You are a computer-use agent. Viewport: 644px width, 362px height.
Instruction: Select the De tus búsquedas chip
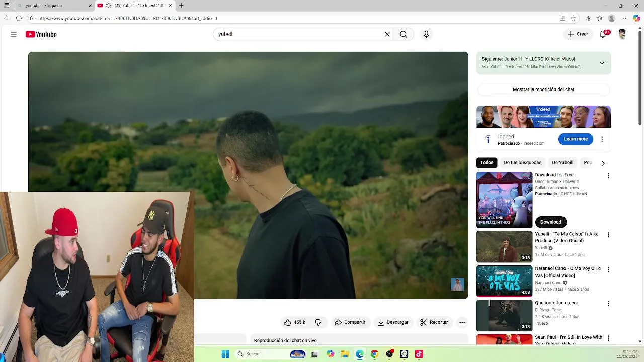point(523,163)
